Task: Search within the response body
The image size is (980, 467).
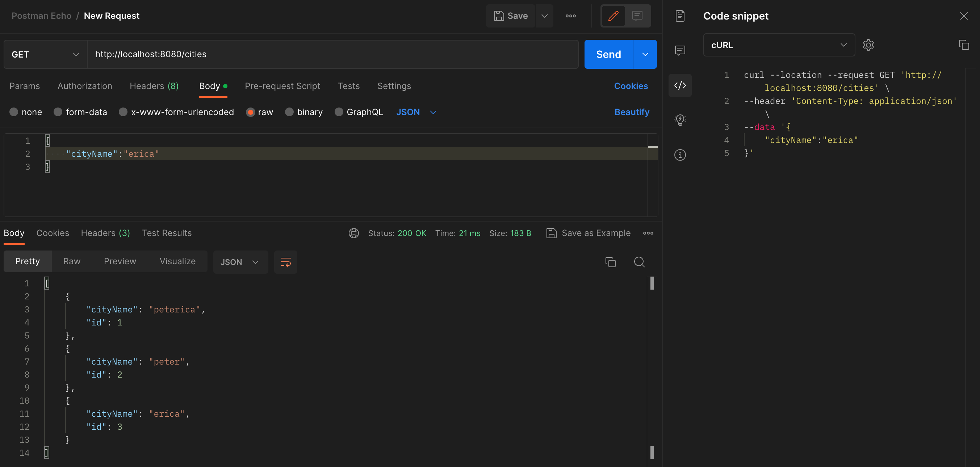Action: click(x=639, y=262)
